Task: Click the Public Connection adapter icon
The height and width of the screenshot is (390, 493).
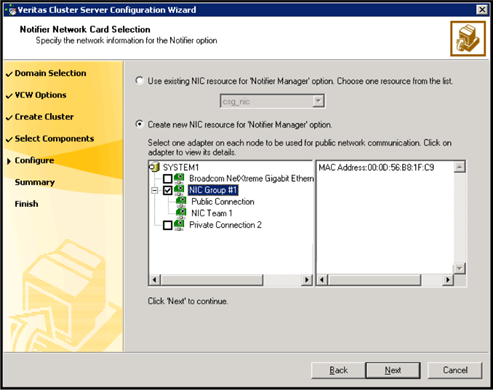Action: tap(181, 202)
